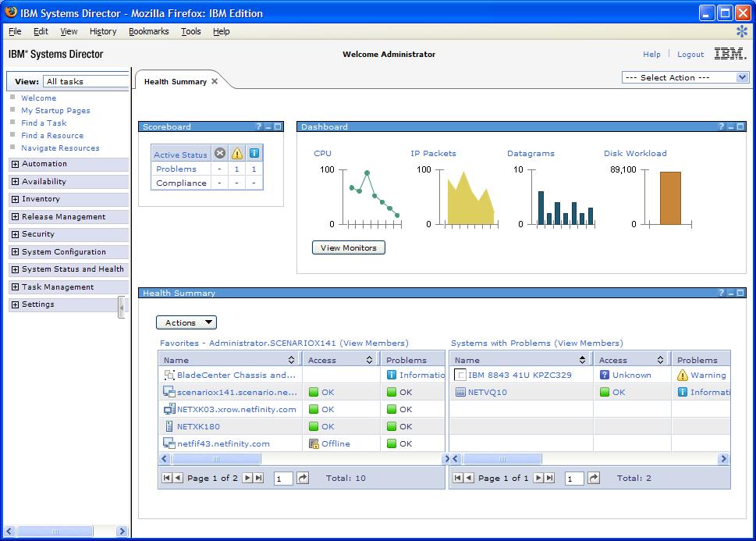The height and width of the screenshot is (541, 756).
Task: Click go-to-page arrow in Systems with Problems table
Action: [x=594, y=478]
